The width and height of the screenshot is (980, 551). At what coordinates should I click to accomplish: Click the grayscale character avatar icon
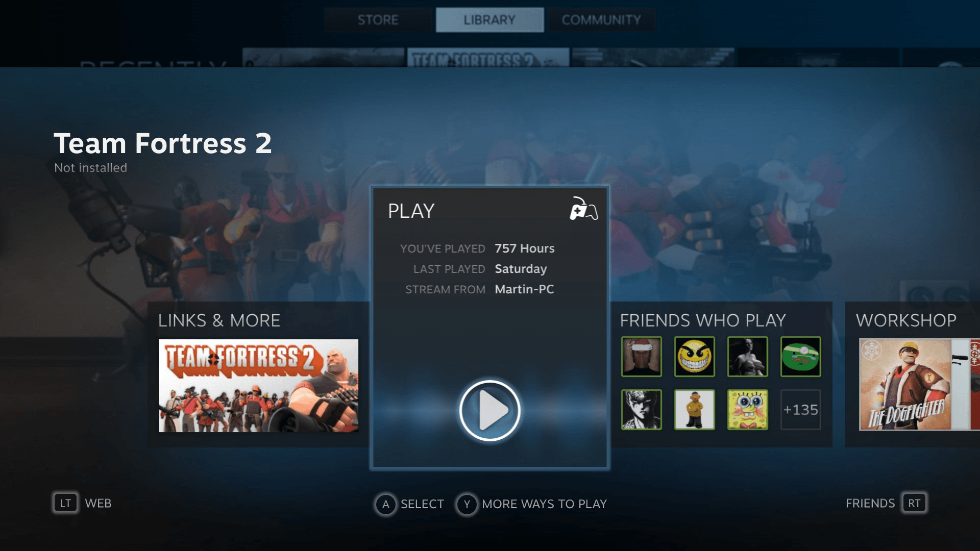point(642,409)
